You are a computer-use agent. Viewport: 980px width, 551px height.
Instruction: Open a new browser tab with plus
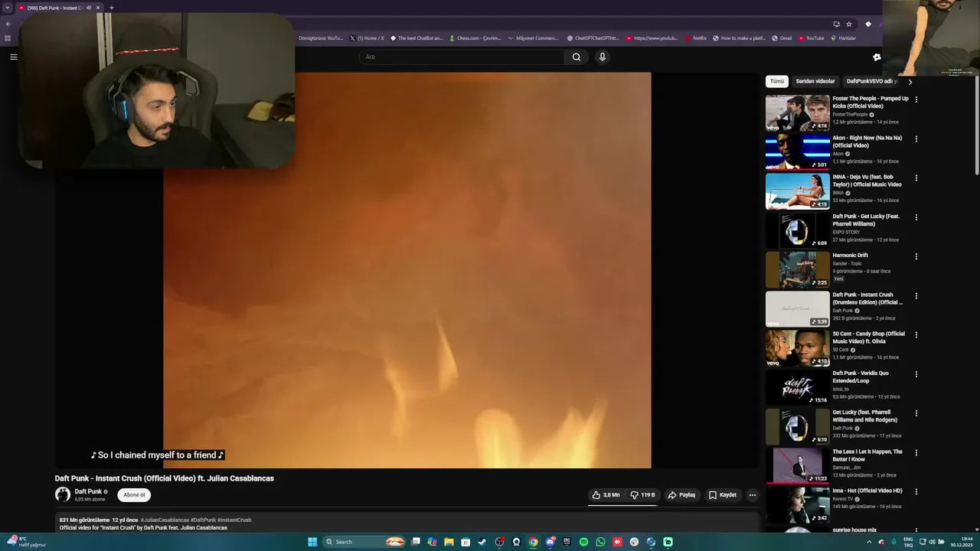(112, 8)
